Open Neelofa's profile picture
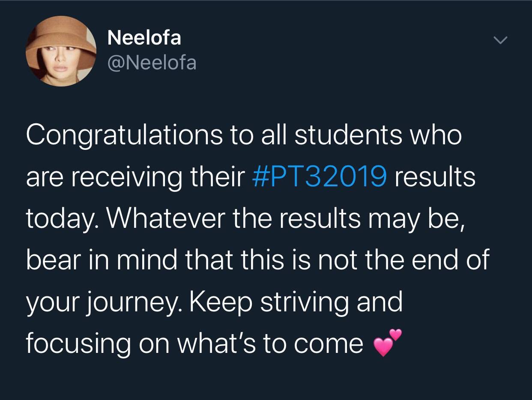532x400 pixels. click(x=61, y=51)
